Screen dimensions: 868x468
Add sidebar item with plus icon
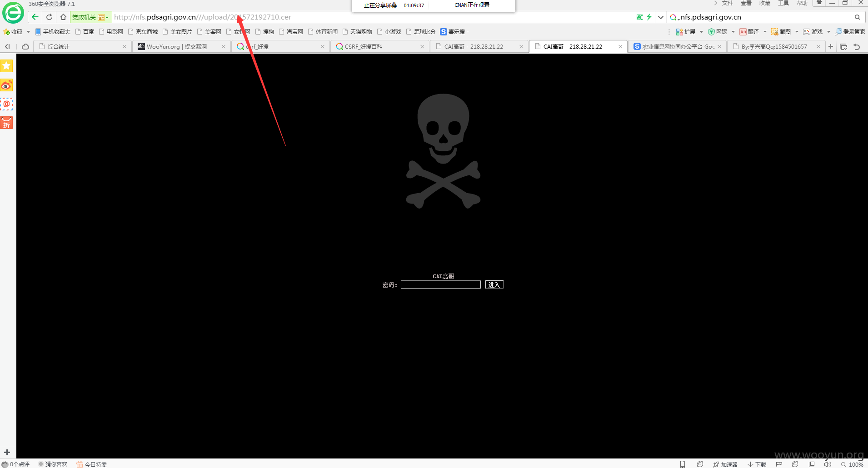[7, 452]
